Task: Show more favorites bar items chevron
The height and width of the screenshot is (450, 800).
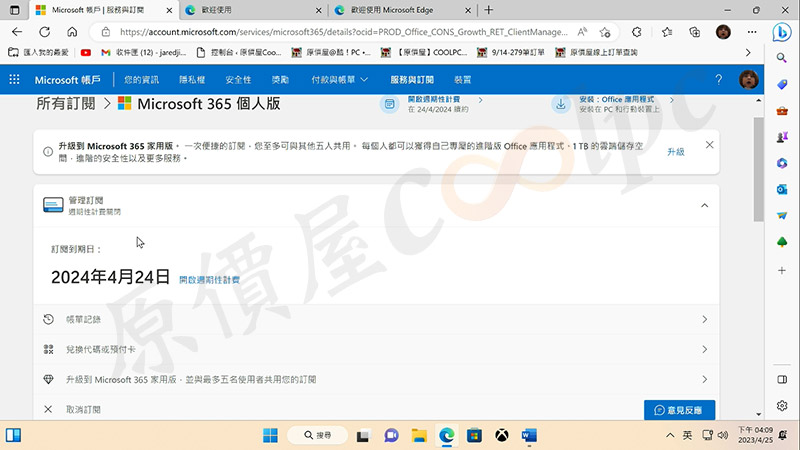Action: [x=748, y=53]
